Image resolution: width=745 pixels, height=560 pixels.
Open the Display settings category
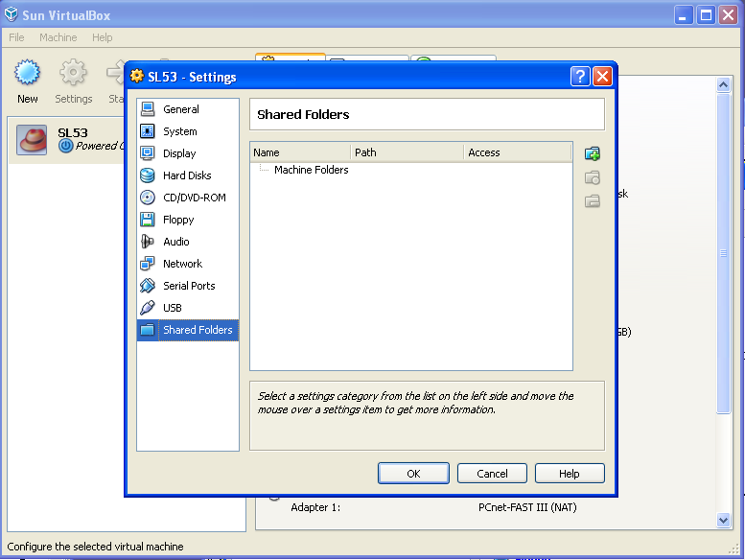[188, 153]
